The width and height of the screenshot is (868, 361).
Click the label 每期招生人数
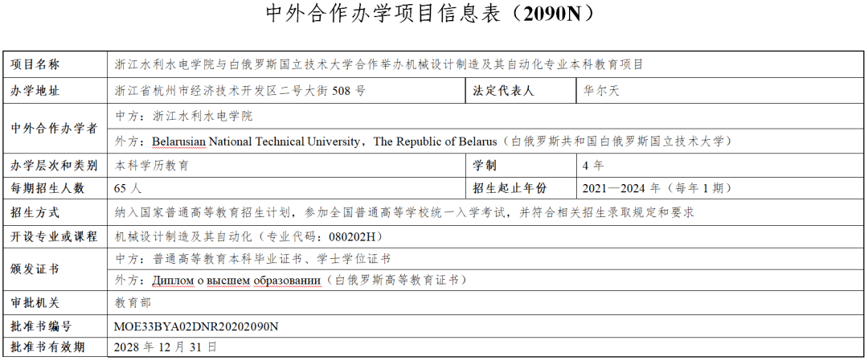[x=47, y=188]
